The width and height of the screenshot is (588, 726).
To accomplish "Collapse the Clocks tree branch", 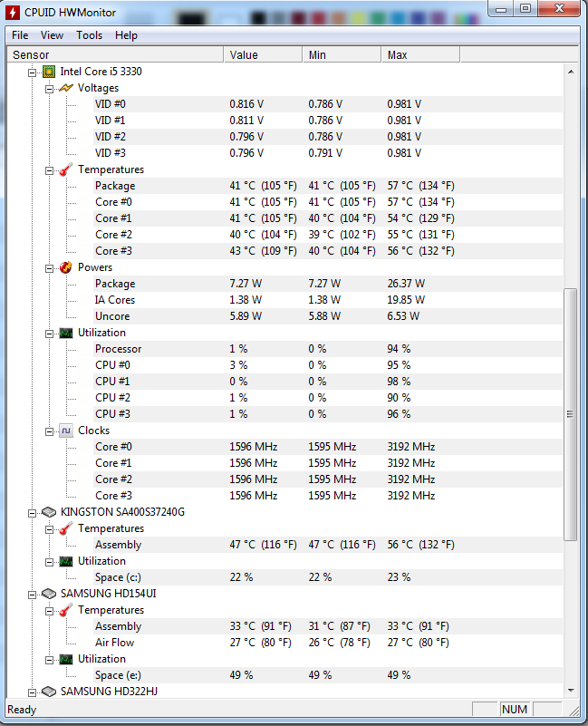I will [x=49, y=431].
